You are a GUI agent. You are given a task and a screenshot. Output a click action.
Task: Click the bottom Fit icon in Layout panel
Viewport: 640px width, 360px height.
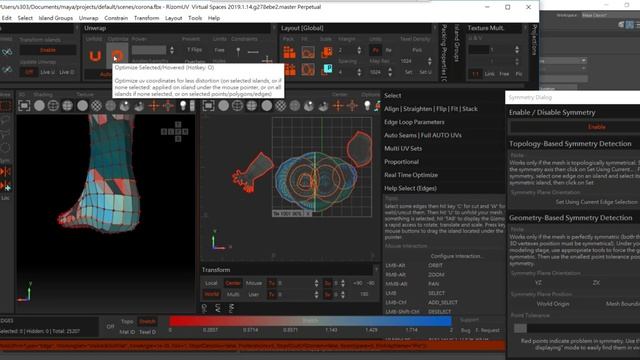[x=308, y=69]
